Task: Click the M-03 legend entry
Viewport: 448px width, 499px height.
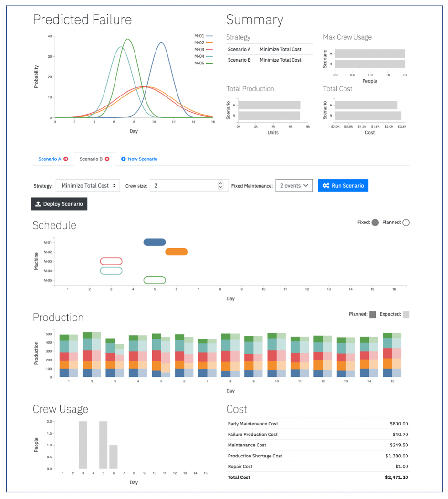Action: pyautogui.click(x=204, y=50)
